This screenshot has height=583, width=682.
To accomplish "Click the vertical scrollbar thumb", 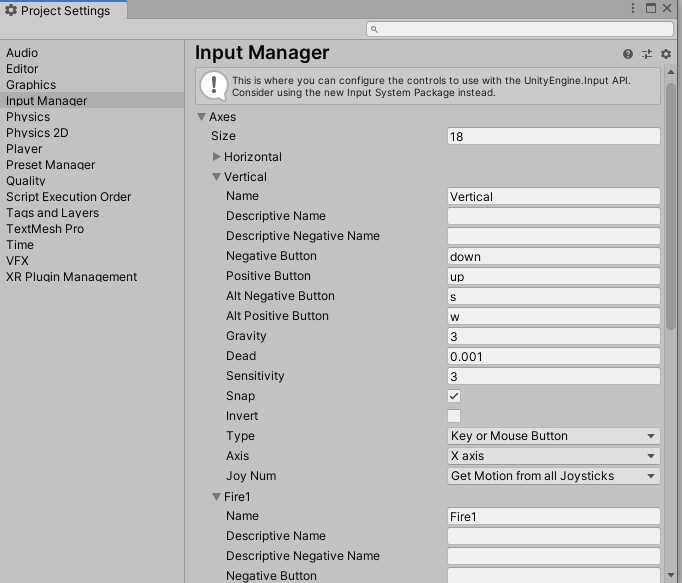I will pos(671,206).
